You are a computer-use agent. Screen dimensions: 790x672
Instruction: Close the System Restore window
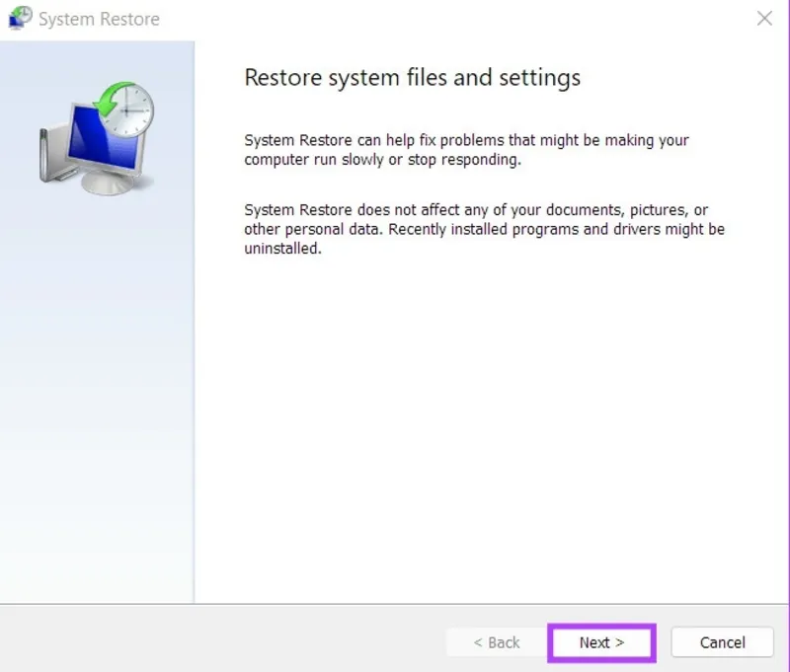coord(765,18)
